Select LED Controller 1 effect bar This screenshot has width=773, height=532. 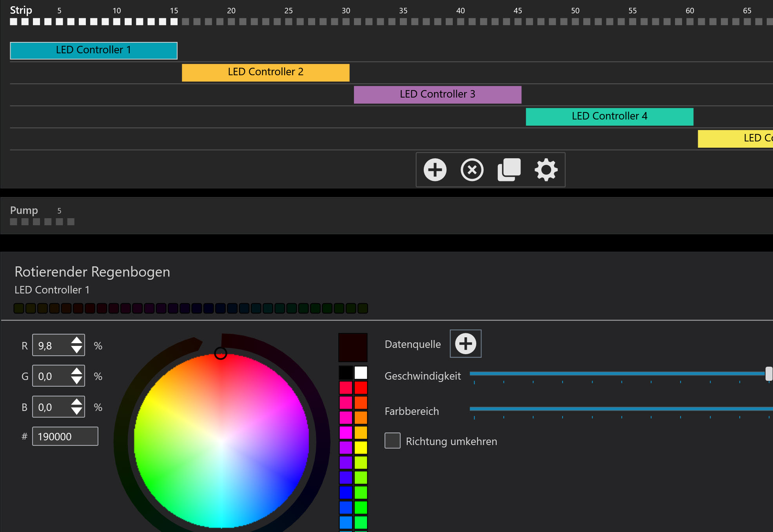click(x=93, y=51)
